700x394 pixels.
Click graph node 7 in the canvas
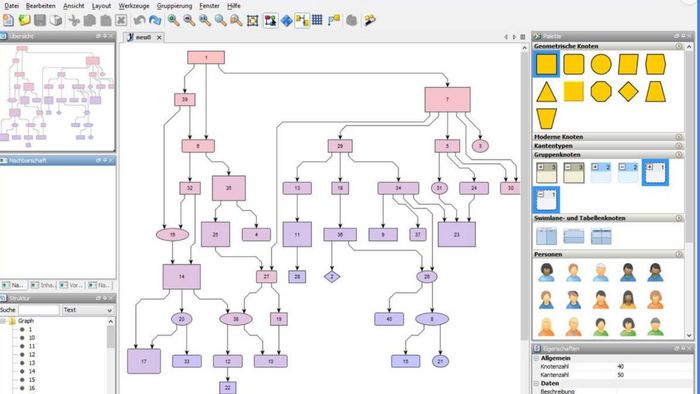(447, 100)
